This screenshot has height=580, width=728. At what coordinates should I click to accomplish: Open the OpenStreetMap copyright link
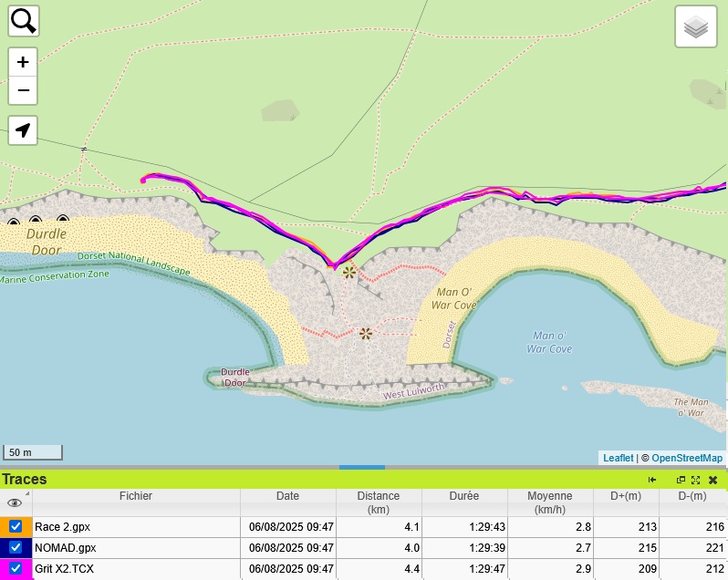tap(687, 458)
